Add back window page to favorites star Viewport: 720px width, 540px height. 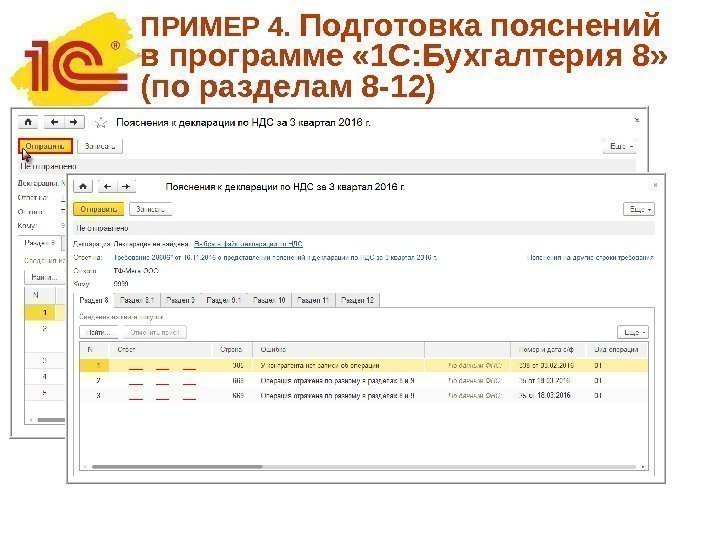[x=101, y=123]
